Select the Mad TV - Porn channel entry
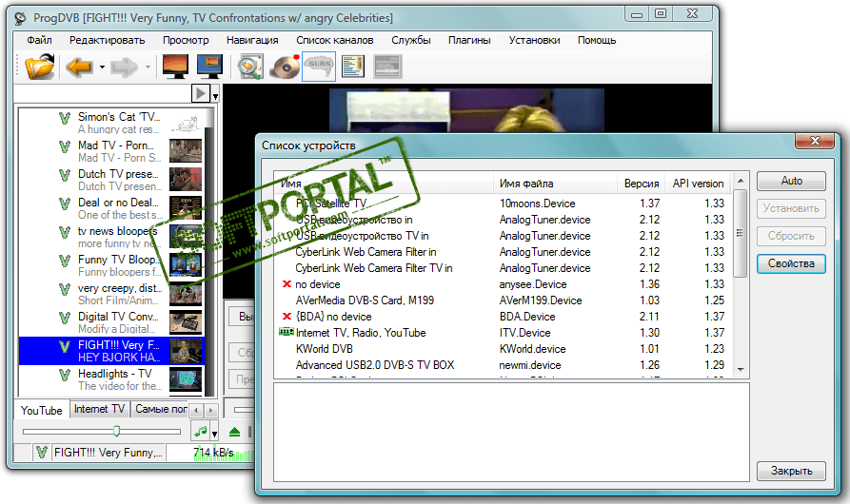The image size is (850, 504). coord(111,151)
